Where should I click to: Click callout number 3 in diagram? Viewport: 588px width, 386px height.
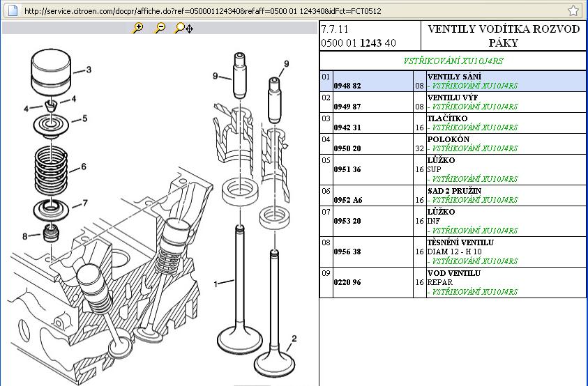tap(88, 70)
